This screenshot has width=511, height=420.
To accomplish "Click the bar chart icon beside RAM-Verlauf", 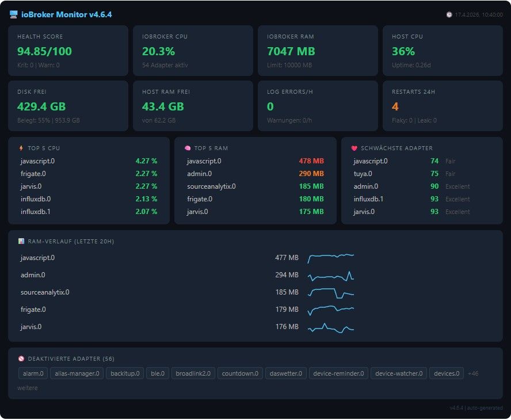I will 21,241.
